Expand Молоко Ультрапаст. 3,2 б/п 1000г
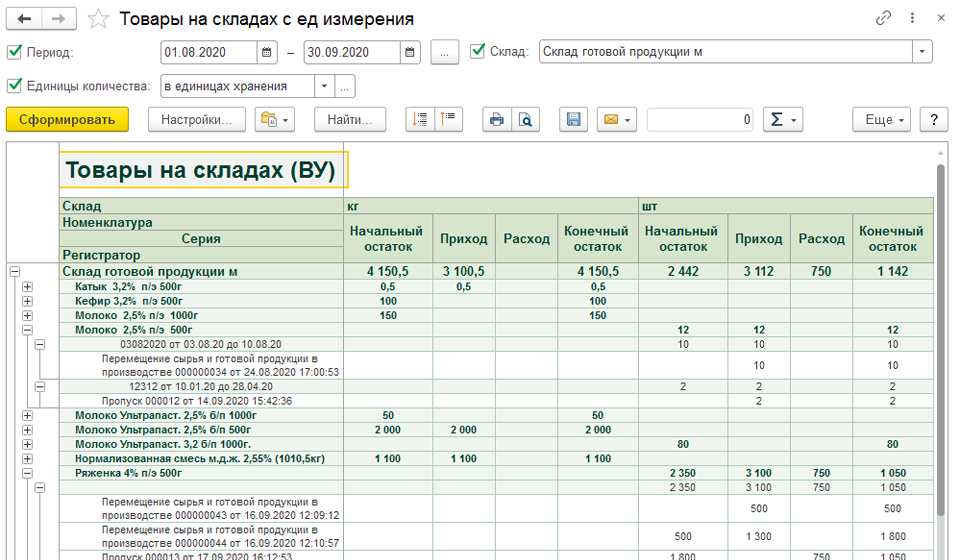Image resolution: width=960 pixels, height=560 pixels. (27, 444)
